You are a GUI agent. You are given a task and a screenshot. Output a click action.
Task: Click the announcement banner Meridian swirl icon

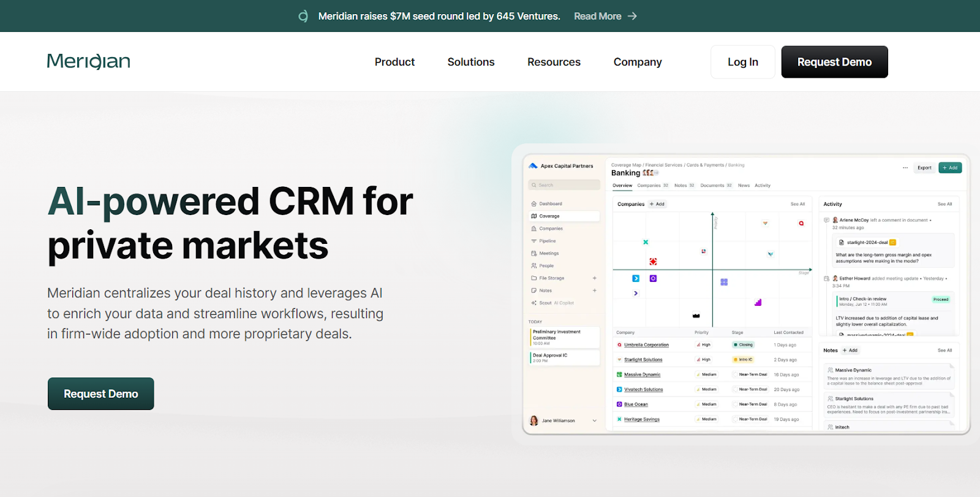pyautogui.click(x=303, y=16)
